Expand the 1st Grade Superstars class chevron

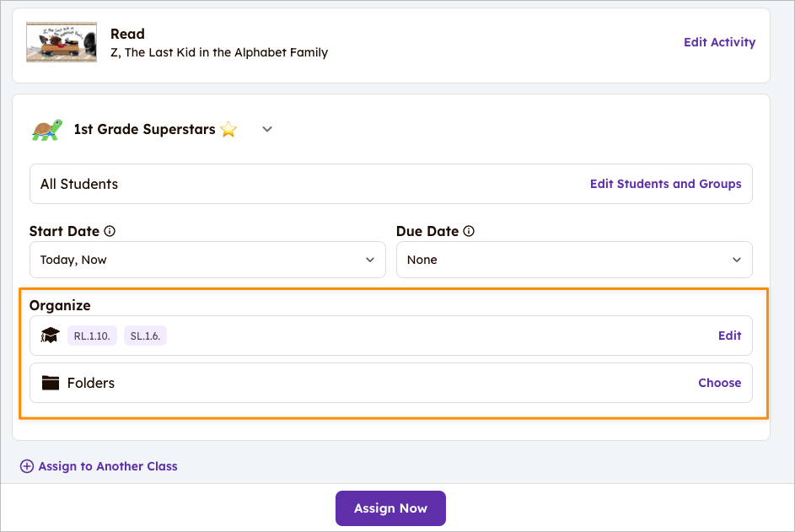tap(267, 130)
